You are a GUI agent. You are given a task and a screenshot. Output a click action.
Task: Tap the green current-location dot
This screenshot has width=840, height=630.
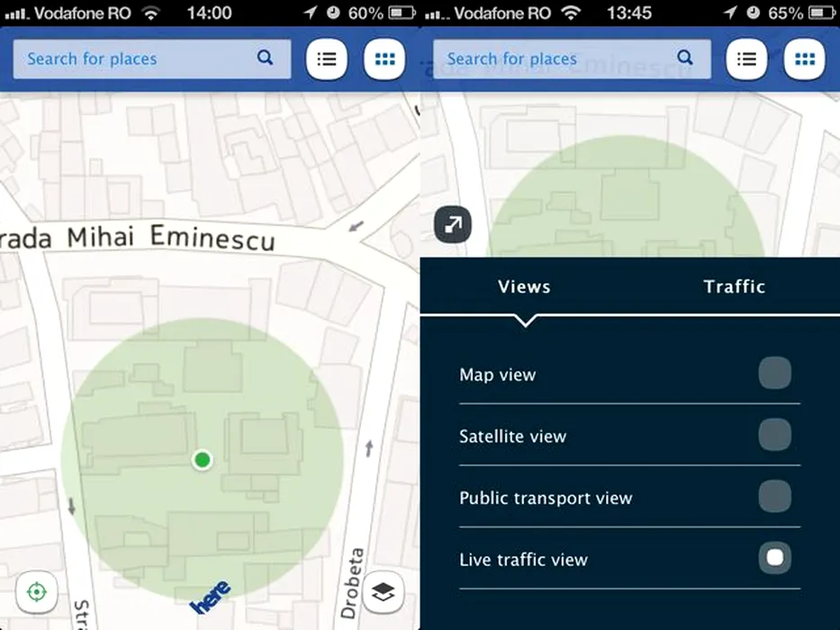(203, 460)
